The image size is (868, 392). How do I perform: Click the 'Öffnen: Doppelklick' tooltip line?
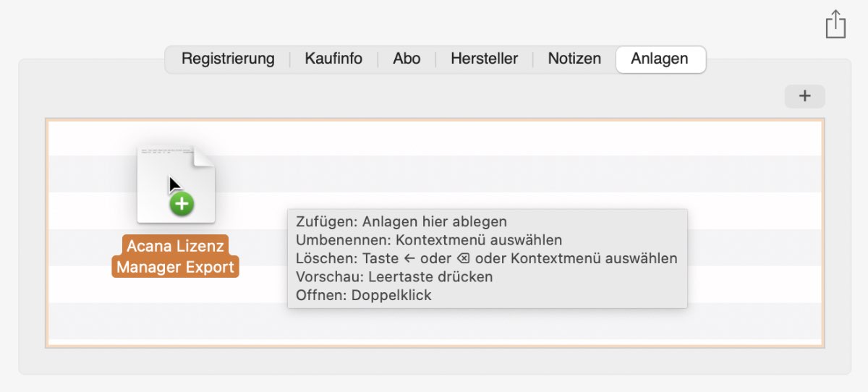(x=364, y=295)
